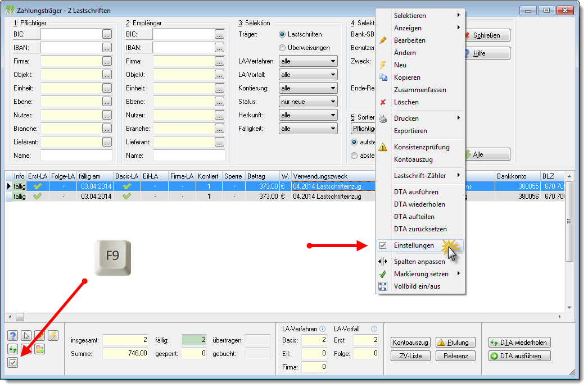The image size is (588, 388).
Task: Choose Einstellungen in the context menu
Action: 420,245
